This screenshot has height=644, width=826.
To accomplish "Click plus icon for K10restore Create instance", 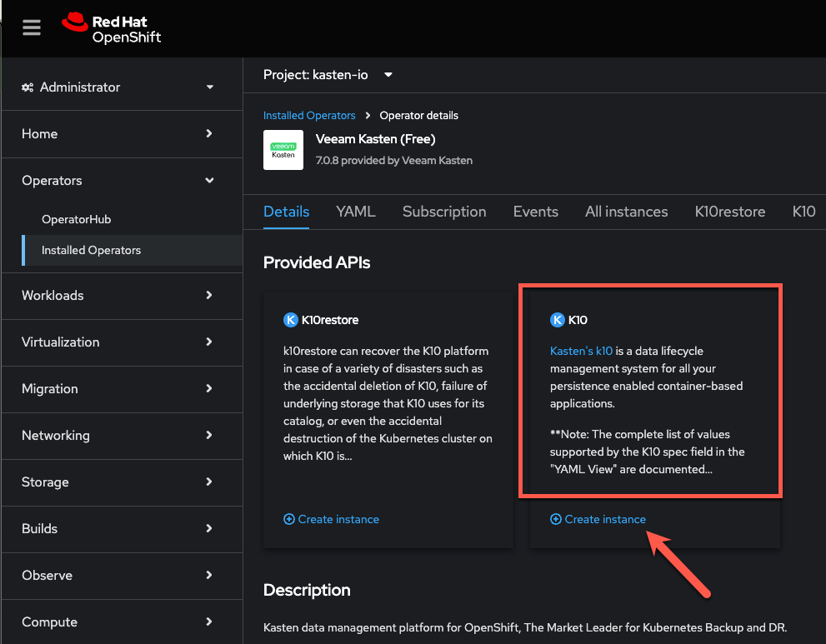I will 289,519.
